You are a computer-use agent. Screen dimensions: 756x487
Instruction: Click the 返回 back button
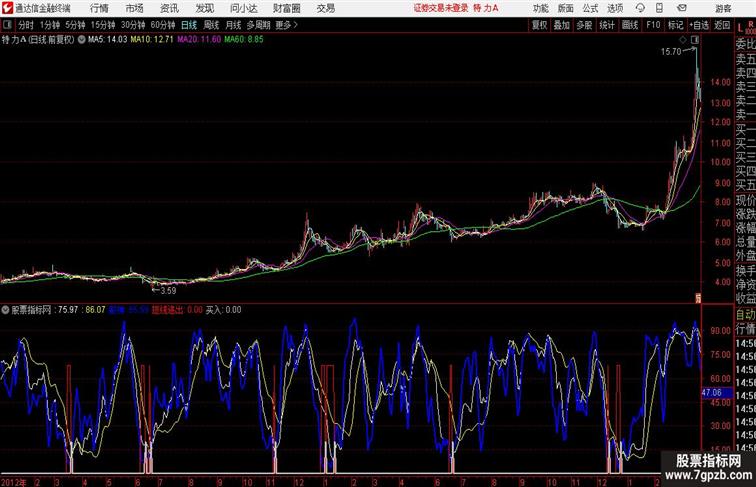click(722, 25)
